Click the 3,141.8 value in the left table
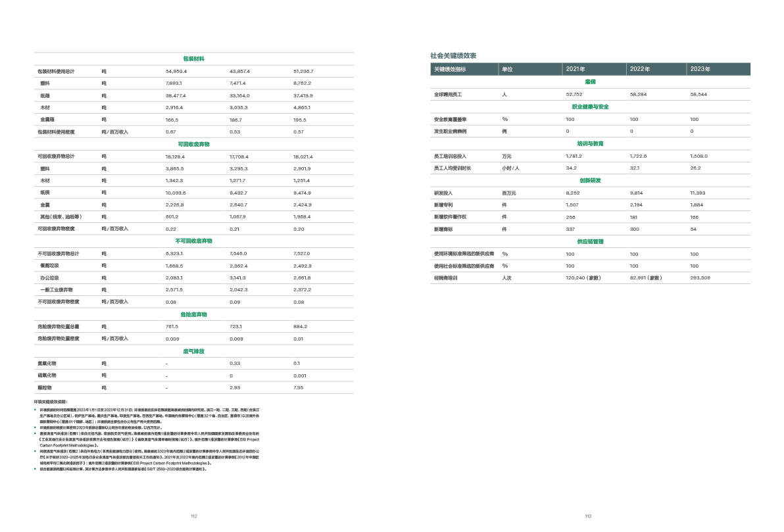The image size is (784, 532). coord(237,278)
